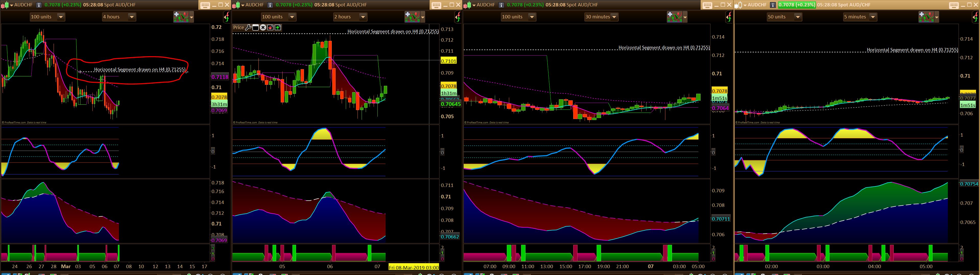Remove the Price panel with the X icon
Image resolution: width=980 pixels, height=275 pixels.
pyautogui.click(x=263, y=27)
